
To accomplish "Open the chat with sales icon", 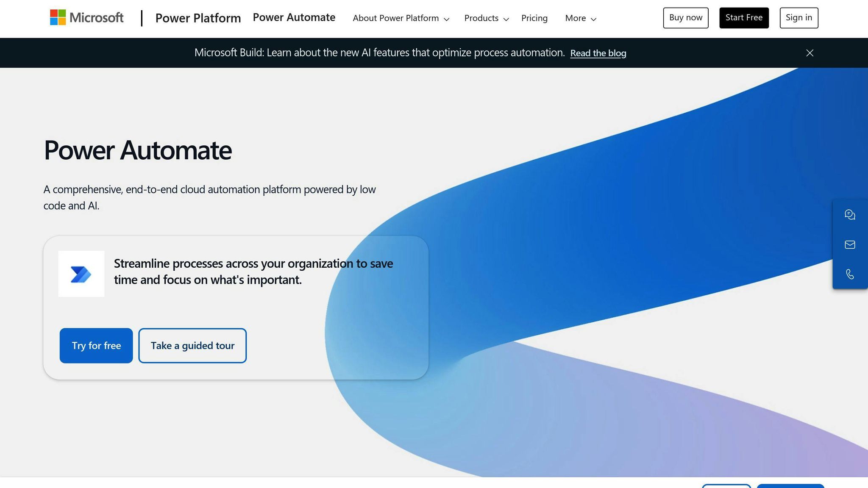I will pos(850,214).
